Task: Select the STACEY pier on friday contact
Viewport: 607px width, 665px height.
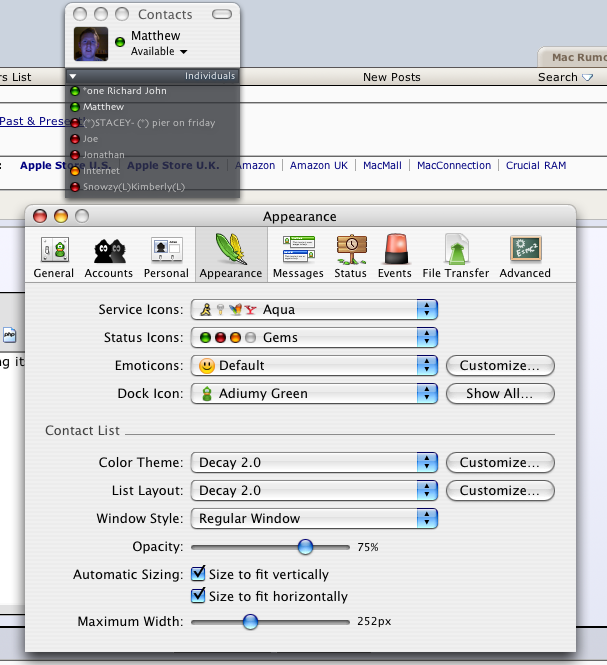Action: [153, 123]
